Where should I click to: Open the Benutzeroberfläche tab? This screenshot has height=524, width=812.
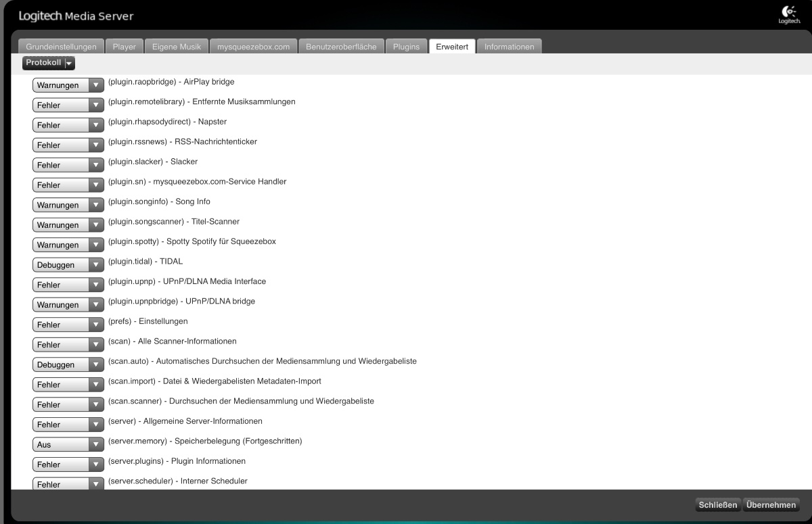[x=341, y=47]
